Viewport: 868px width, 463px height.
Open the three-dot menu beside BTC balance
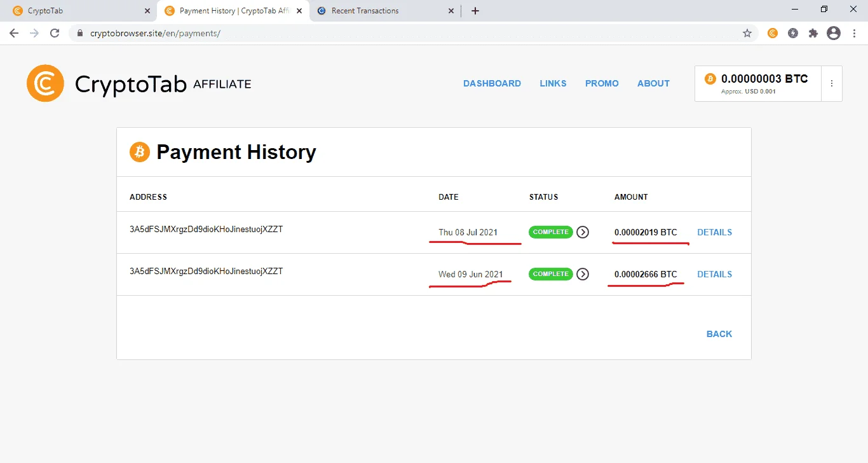[x=832, y=83]
